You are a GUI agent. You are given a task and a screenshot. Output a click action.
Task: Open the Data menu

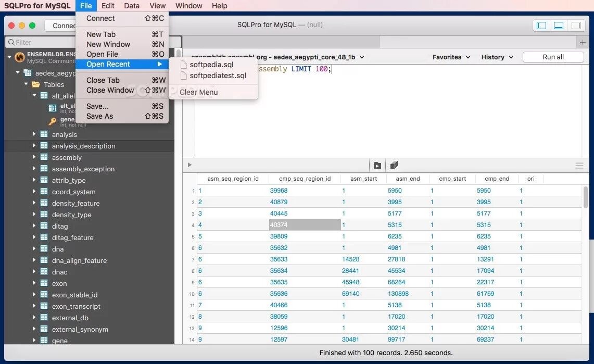click(x=132, y=6)
